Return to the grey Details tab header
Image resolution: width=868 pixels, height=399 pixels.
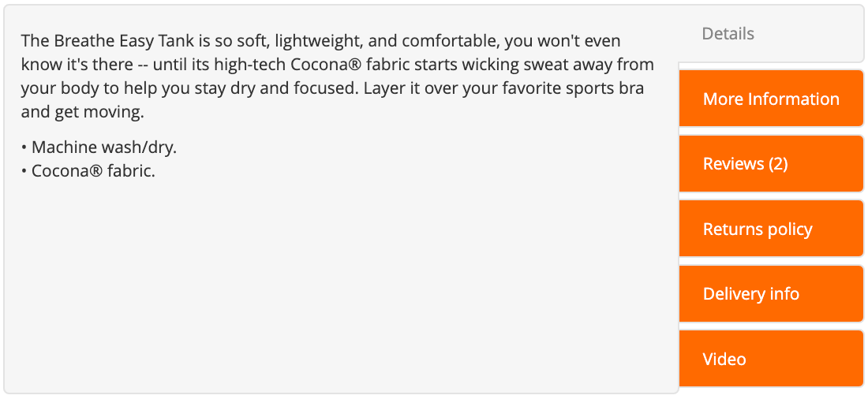click(728, 34)
